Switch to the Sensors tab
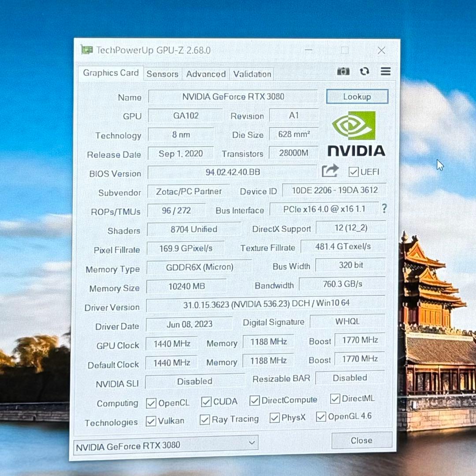 (162, 74)
